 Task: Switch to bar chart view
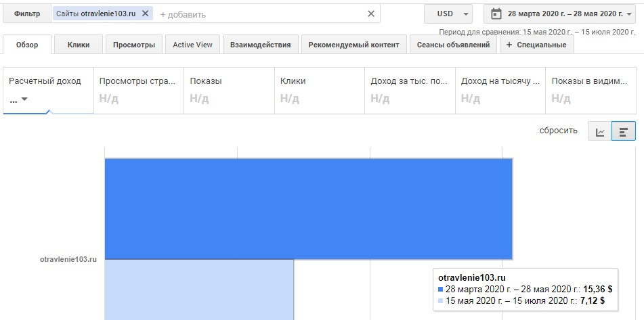point(623,131)
